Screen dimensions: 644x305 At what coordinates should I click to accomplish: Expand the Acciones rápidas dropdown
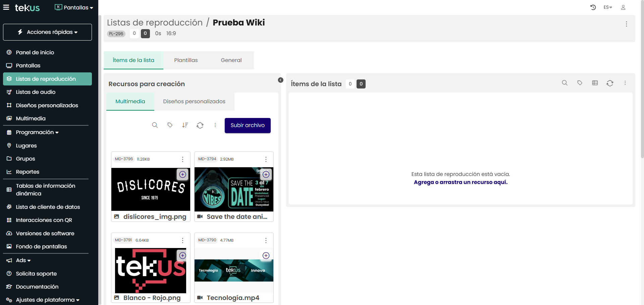pos(47,32)
